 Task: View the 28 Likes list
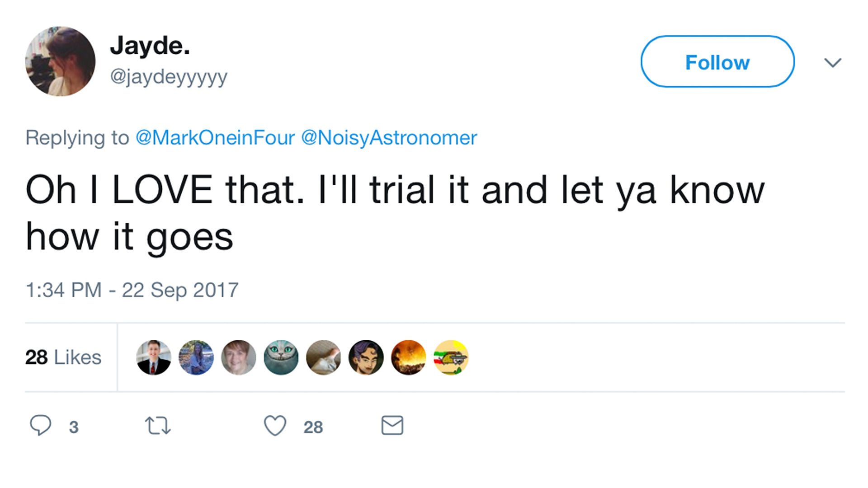pos(63,357)
